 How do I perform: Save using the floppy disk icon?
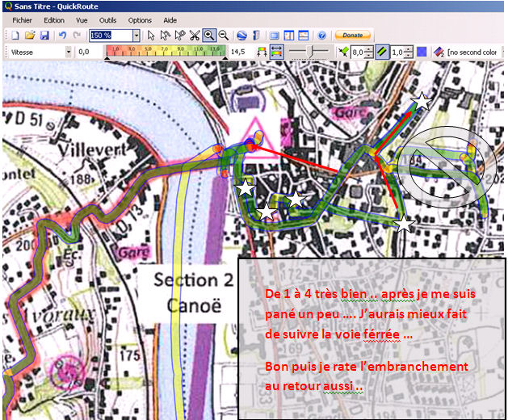(x=44, y=36)
